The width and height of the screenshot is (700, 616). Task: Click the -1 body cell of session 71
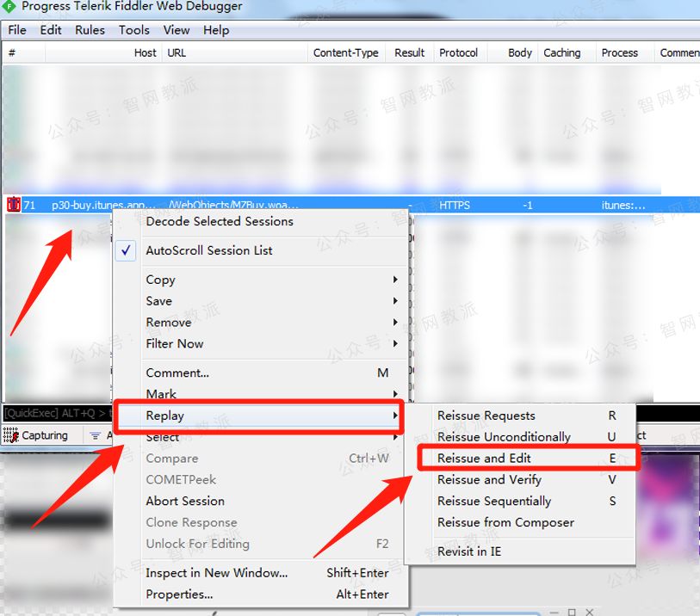(527, 205)
